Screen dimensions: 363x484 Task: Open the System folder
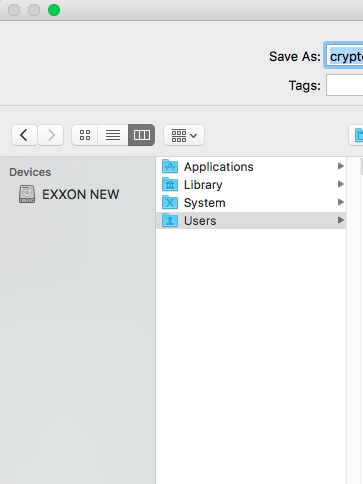pos(251,202)
